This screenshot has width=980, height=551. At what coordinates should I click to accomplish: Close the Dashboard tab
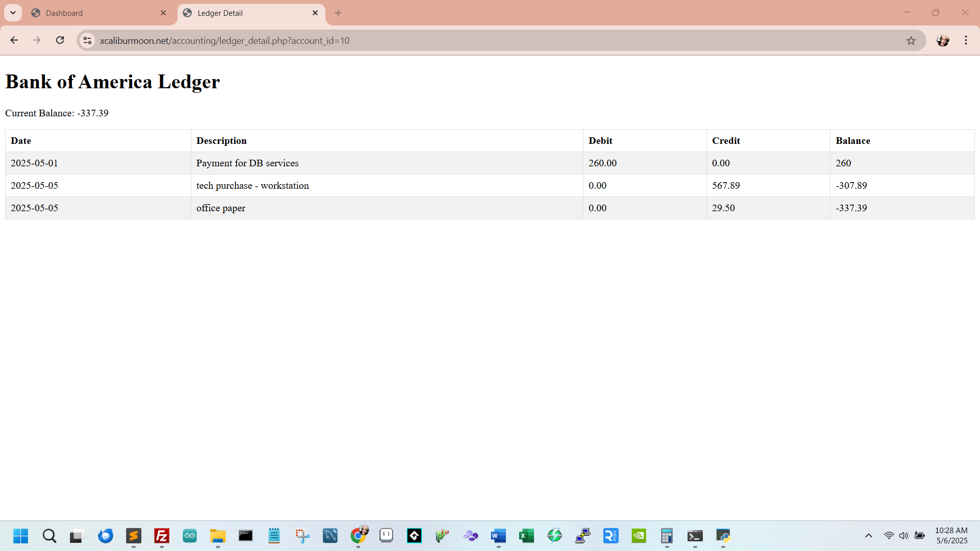[163, 13]
